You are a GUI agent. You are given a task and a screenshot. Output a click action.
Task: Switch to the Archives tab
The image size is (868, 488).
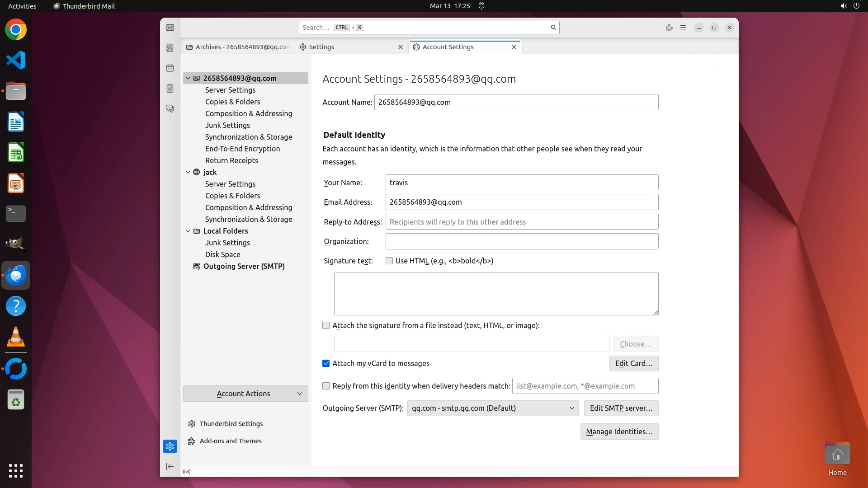237,47
